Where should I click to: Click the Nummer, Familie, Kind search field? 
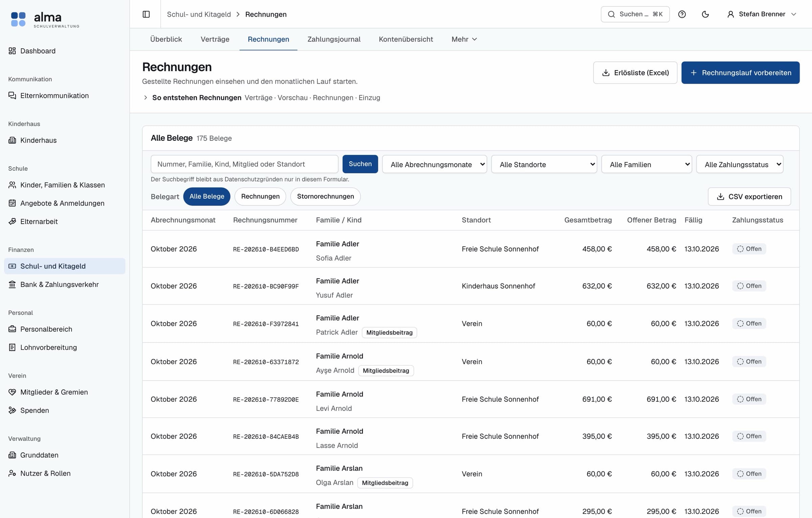point(244,164)
